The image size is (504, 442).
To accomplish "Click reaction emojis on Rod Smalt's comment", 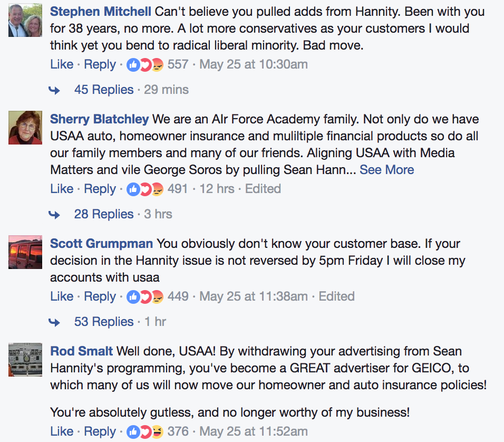I will pos(145,432).
